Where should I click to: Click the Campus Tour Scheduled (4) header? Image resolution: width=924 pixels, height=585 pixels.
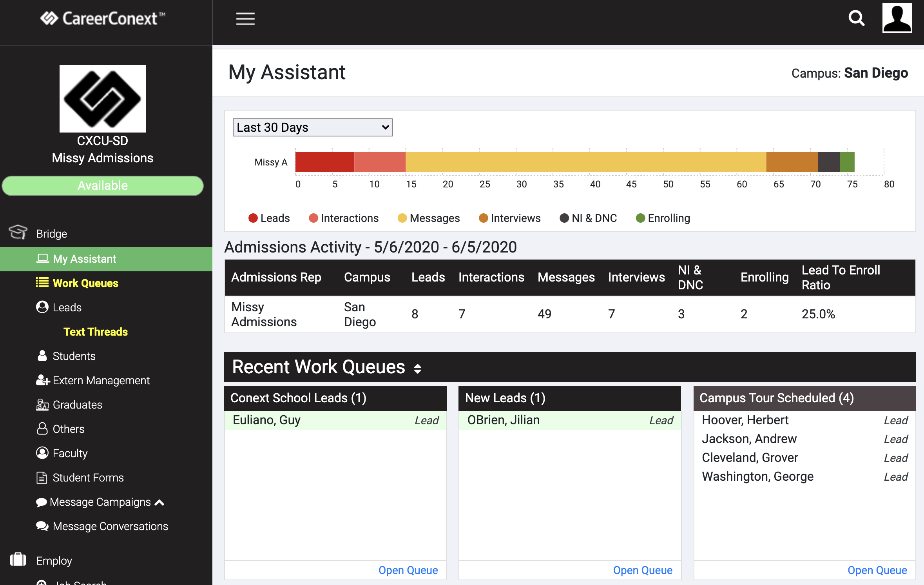tap(804, 398)
